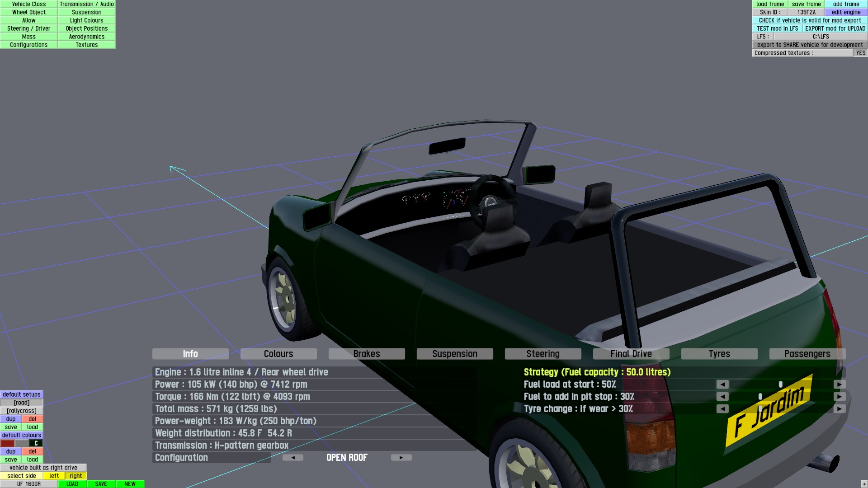Select previous configuration with left arrow
This screenshot has height=488, width=868.
click(292, 458)
